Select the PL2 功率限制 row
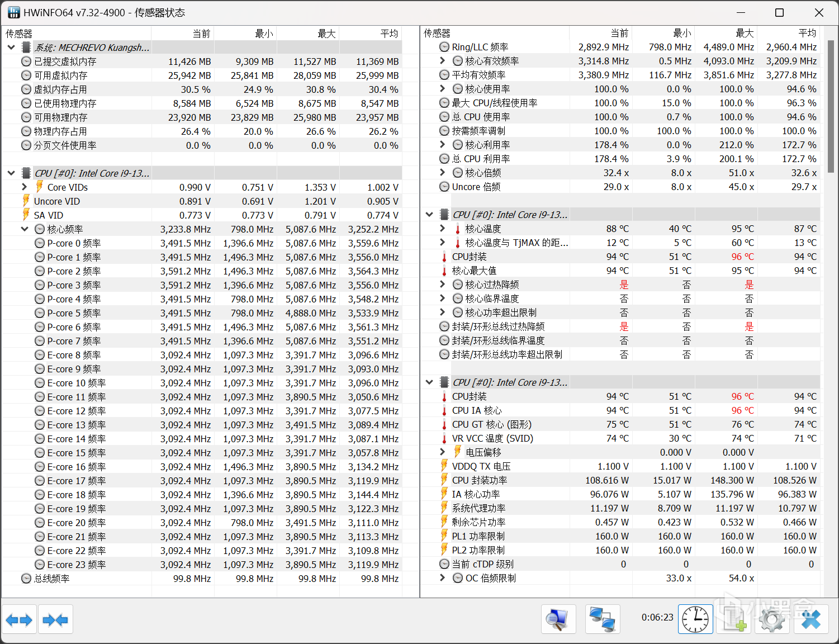Screen dimensions: 839x644 [620, 550]
